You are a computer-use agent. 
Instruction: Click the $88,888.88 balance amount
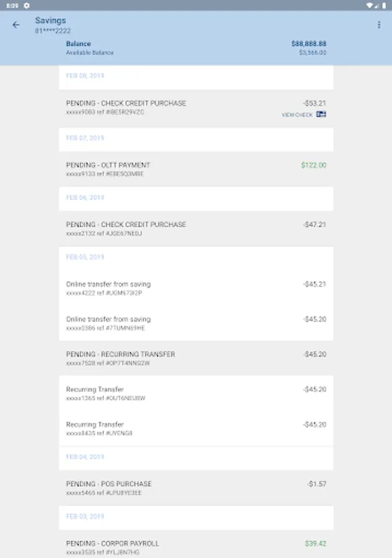308,44
